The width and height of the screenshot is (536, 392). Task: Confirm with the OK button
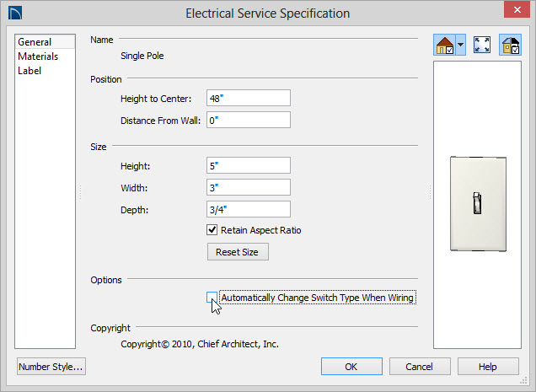coord(351,367)
